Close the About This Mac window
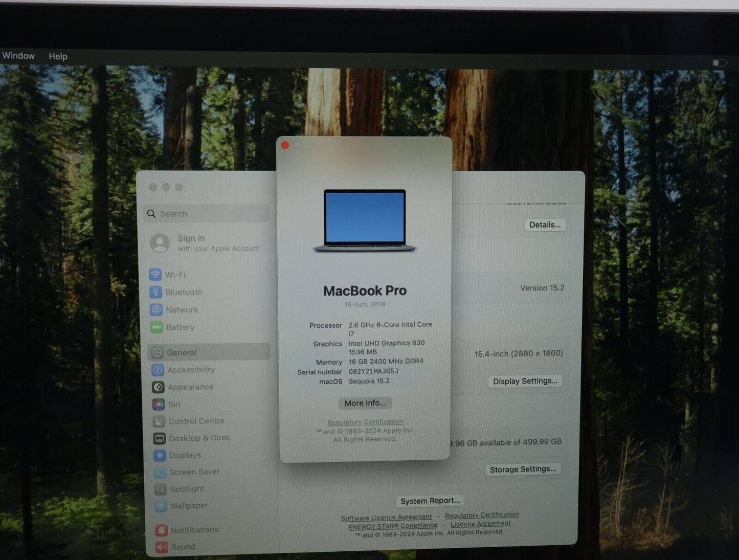 tap(285, 145)
